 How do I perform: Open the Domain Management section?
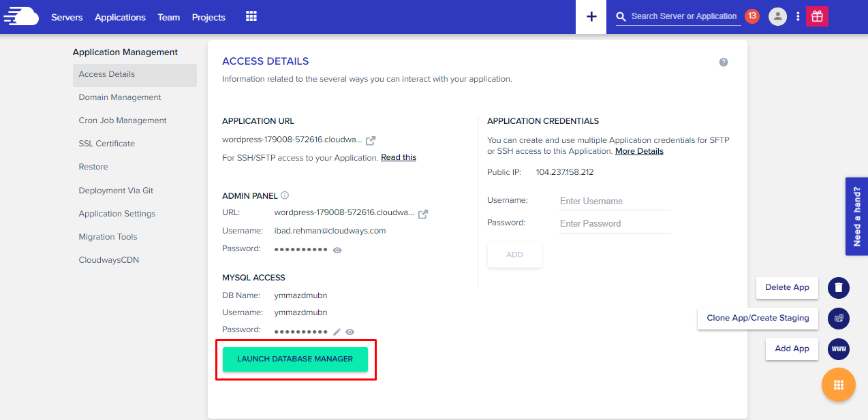(119, 97)
